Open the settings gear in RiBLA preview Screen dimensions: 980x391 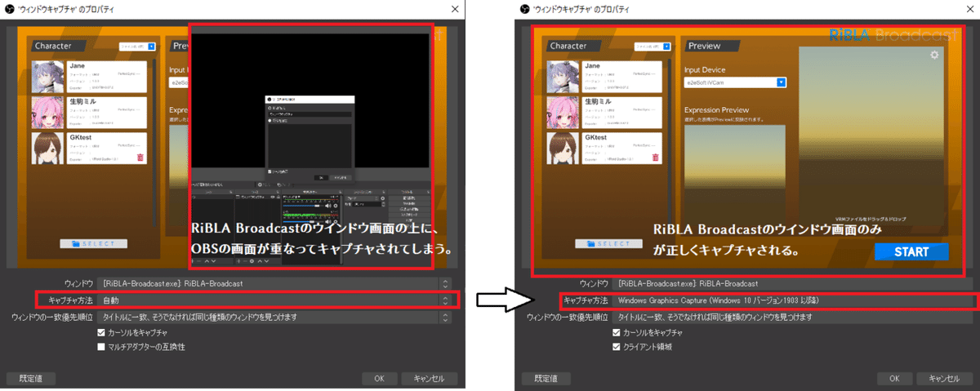click(934, 55)
